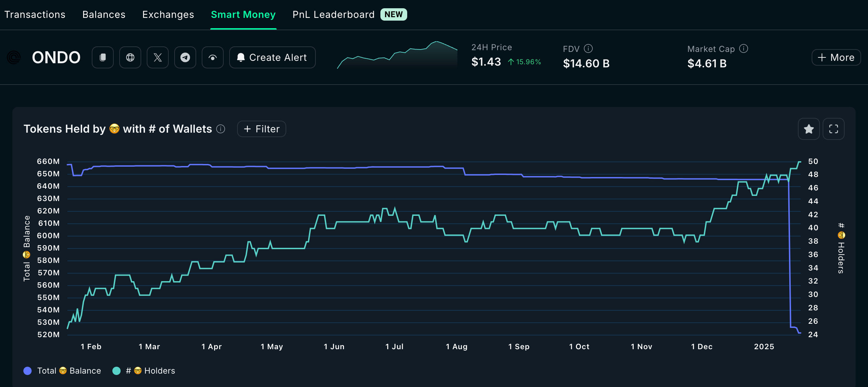The image size is (868, 387).
Task: Copy ONDO token address icon
Action: 103,57
